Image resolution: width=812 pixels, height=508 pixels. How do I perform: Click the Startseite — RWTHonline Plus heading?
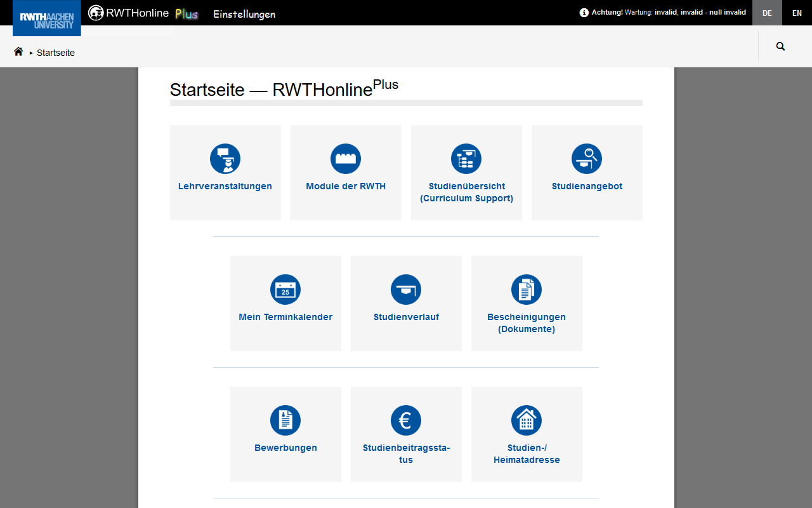(x=284, y=88)
